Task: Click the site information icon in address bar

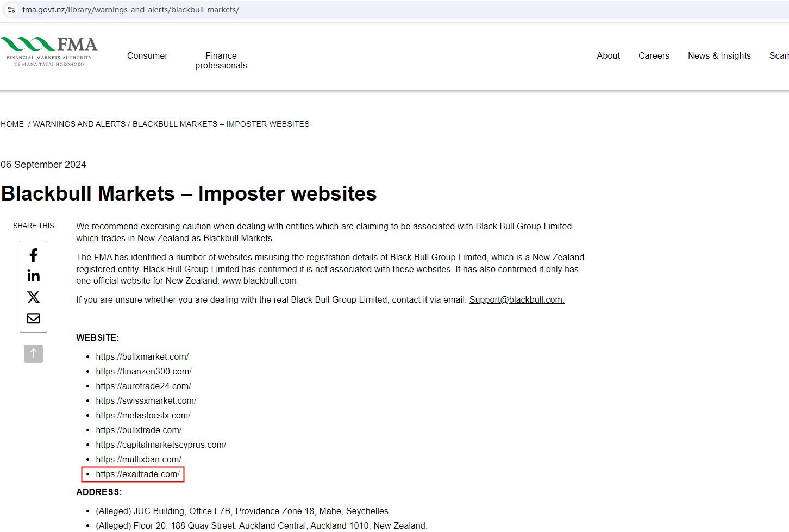Action: [11, 10]
